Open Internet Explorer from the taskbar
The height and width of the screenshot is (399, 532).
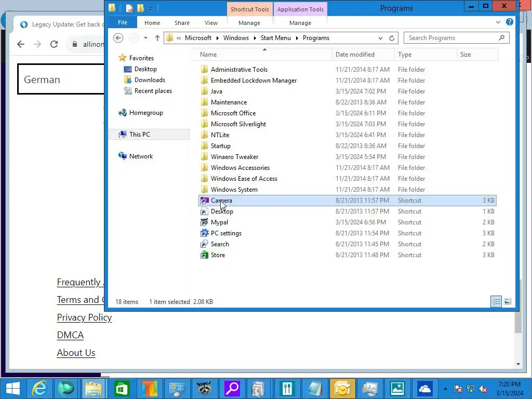coord(39,389)
